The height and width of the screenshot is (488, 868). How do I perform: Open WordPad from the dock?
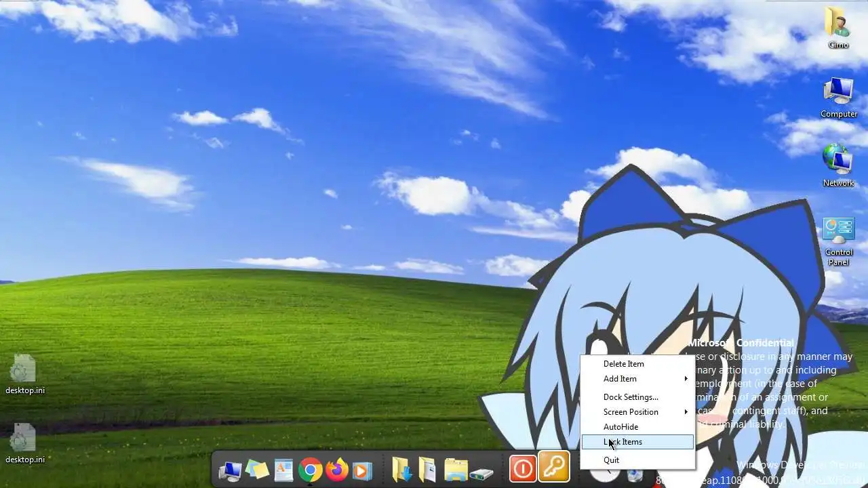point(283,470)
